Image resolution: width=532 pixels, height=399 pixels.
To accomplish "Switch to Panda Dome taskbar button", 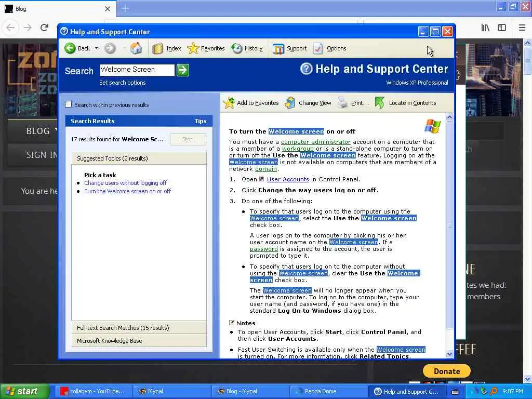I will tap(328, 391).
